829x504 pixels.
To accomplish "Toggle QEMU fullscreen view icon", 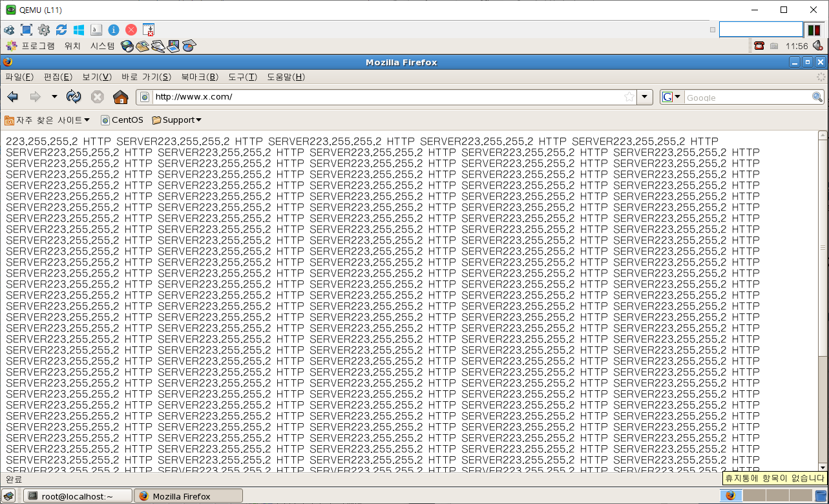I will (26, 30).
